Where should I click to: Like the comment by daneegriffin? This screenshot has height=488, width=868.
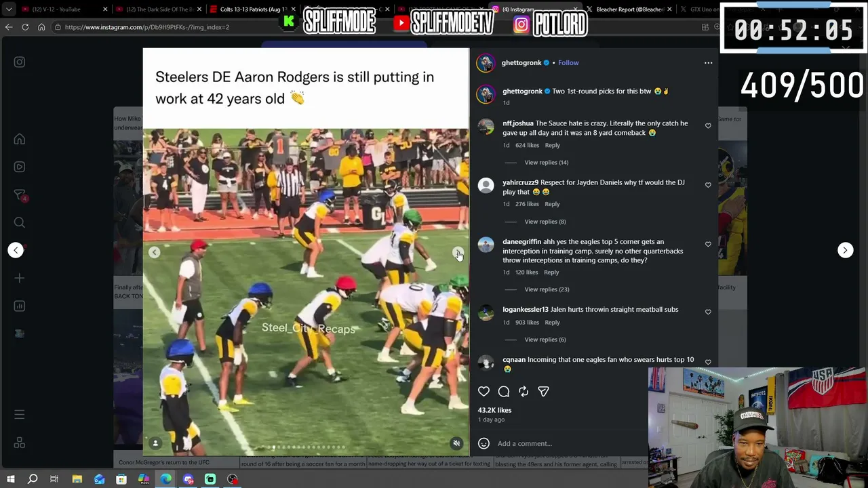[x=708, y=244]
